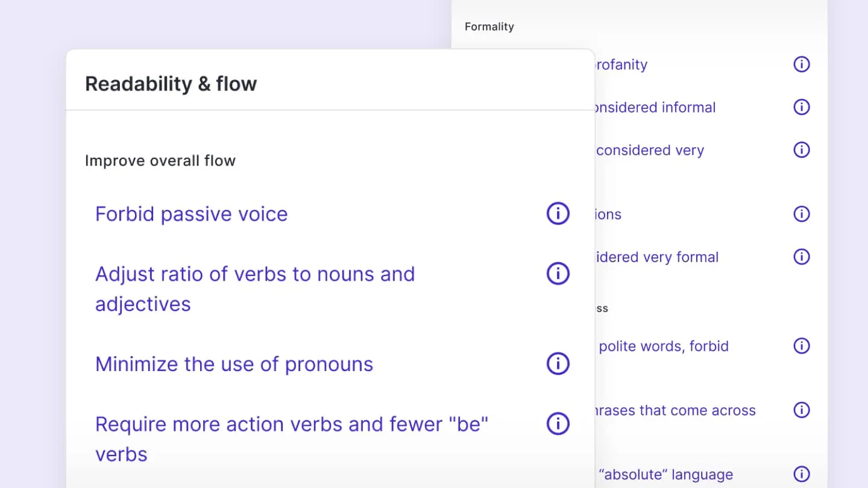Click info icon beside "ions" rule entry
This screenshot has width=868, height=488.
(x=802, y=213)
